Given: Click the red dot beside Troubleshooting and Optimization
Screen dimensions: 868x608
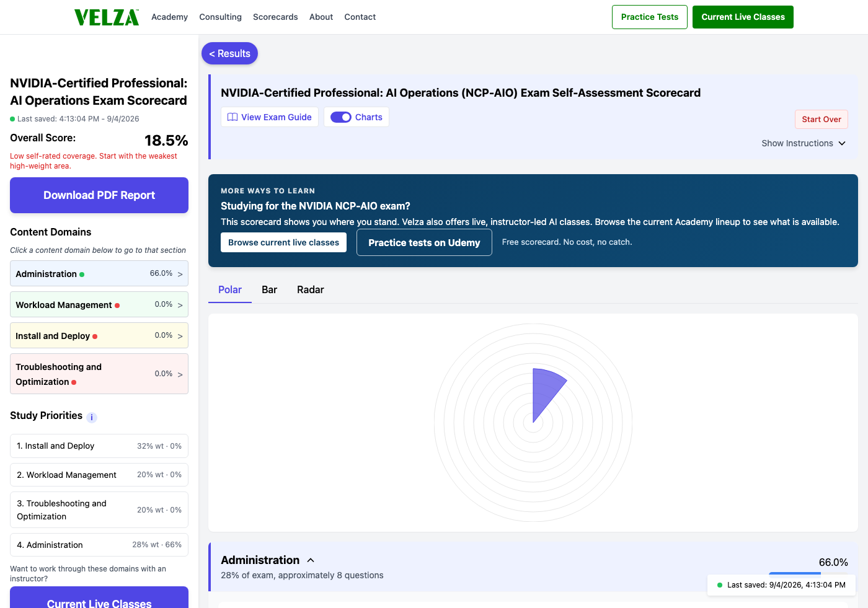Looking at the screenshot, I should (74, 382).
